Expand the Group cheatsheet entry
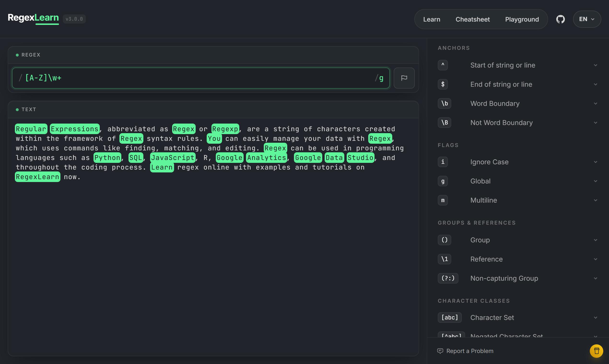 click(x=595, y=240)
